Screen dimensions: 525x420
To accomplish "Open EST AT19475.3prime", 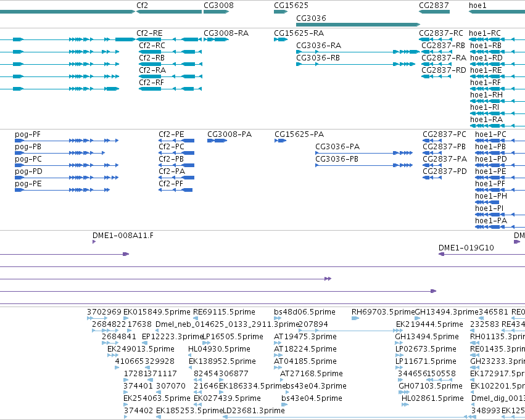I will point(305,337).
